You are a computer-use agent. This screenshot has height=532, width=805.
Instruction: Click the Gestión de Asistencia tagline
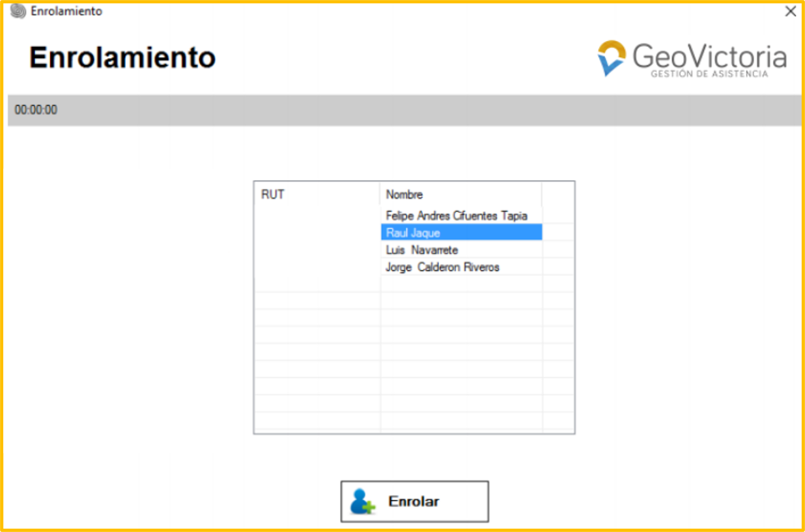point(709,74)
